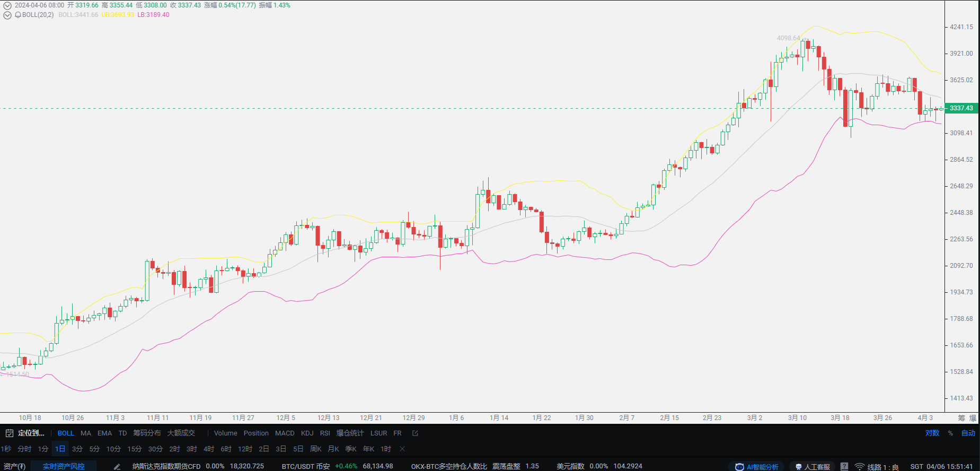The image size is (980, 471).
Task: Click the 筹 chip distribution button
Action: [x=961, y=418]
